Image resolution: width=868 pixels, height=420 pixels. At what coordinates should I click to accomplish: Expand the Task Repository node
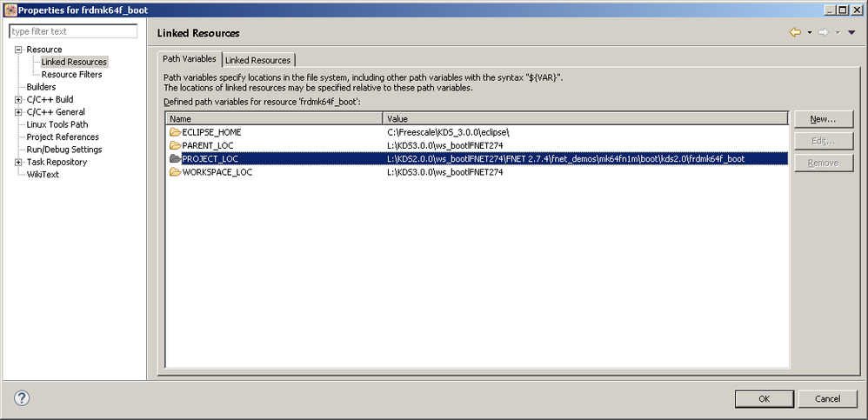tap(18, 162)
